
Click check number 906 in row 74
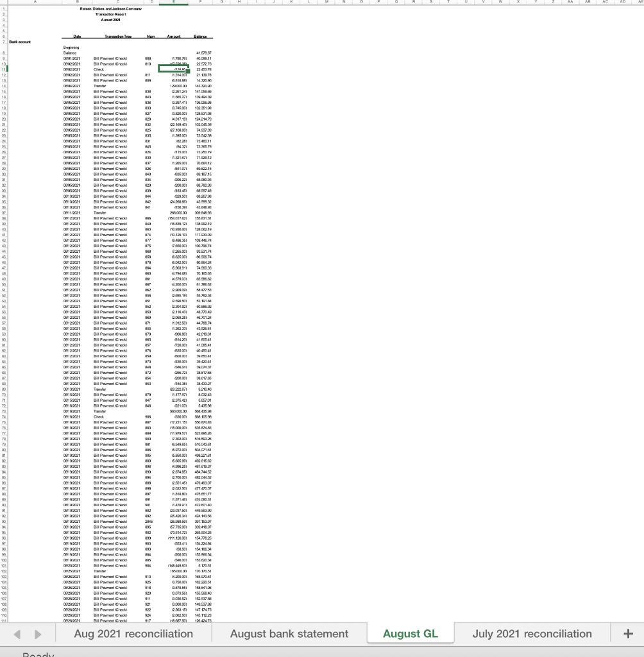tap(148, 417)
